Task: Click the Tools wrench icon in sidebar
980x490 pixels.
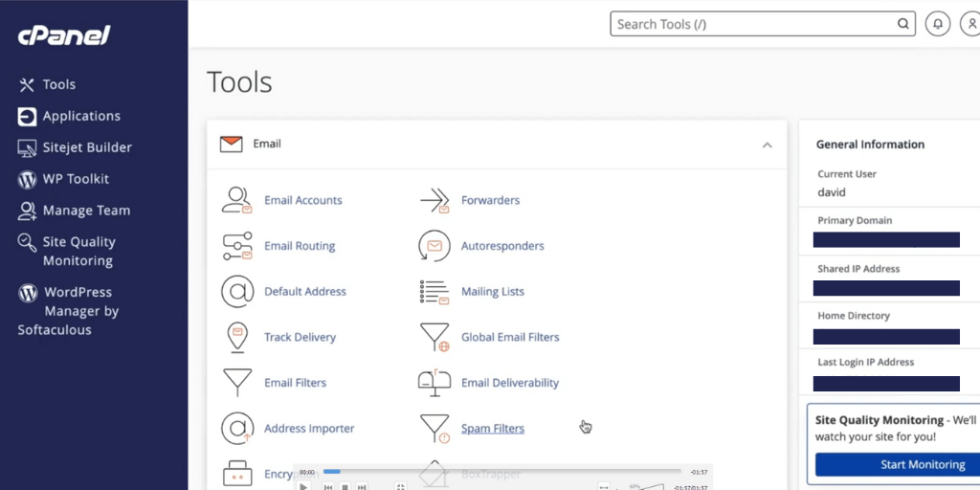Action: pos(26,85)
